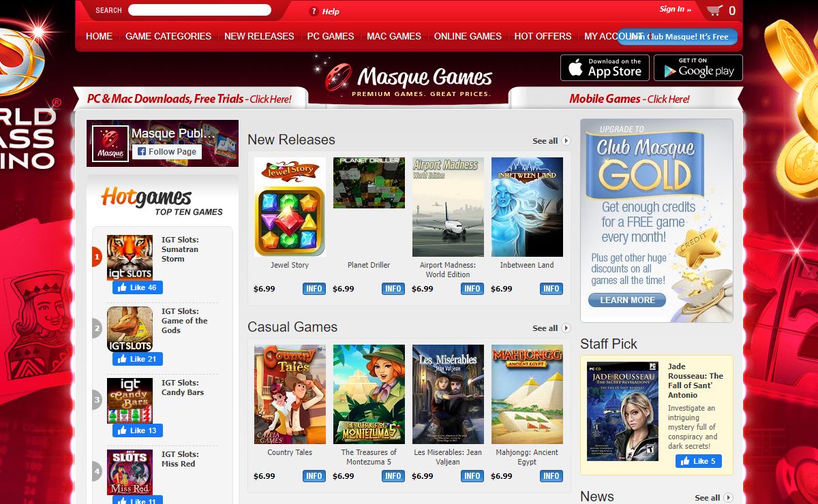Select ONLINE GAMES in the navigation bar
This screenshot has height=504, width=818.
[x=468, y=36]
